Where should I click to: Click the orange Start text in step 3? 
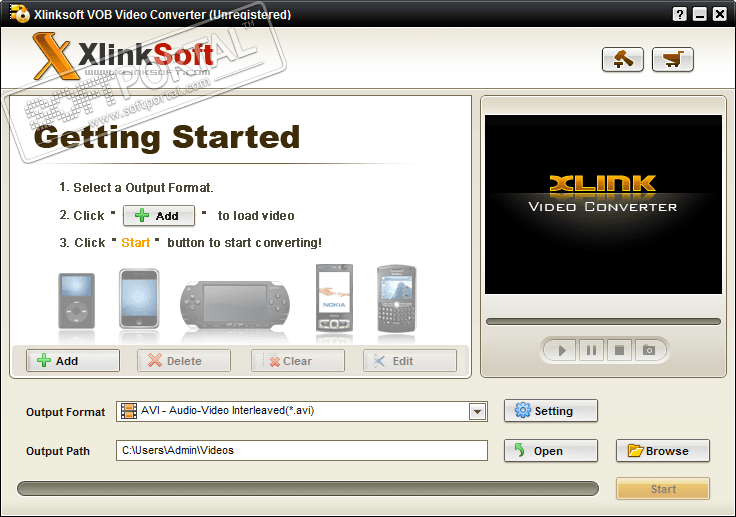pos(136,243)
